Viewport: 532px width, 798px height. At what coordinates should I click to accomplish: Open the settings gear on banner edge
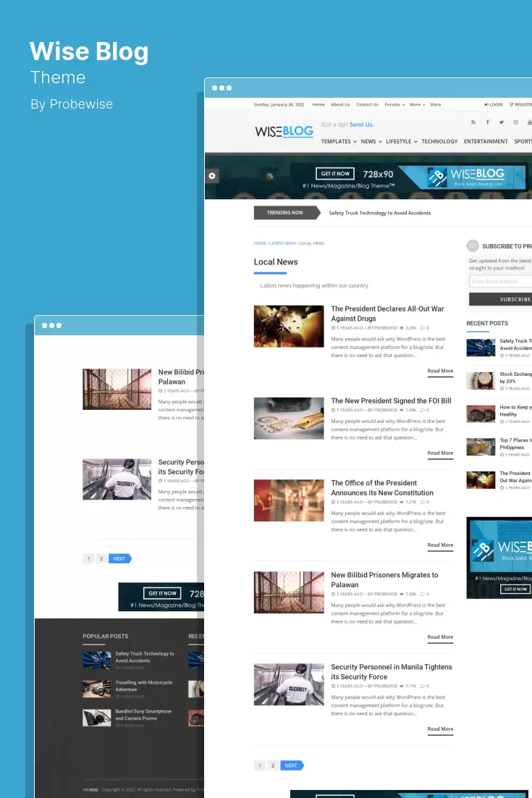(x=212, y=175)
